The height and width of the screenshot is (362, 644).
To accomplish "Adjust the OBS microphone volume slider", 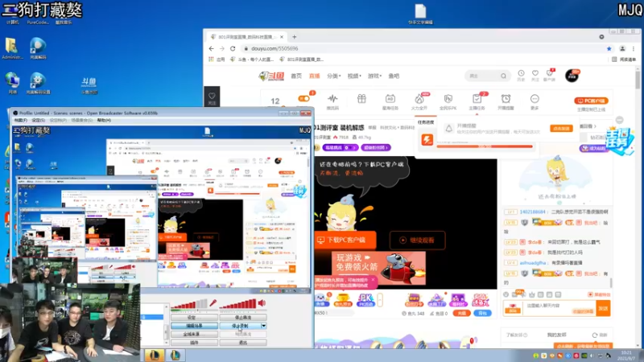I will pyautogui.click(x=189, y=304).
